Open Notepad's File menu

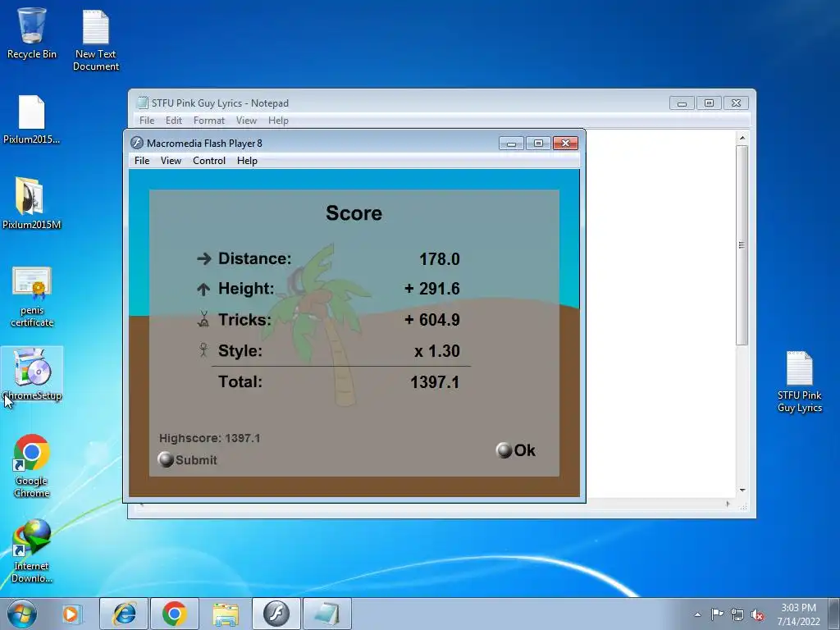[x=147, y=121]
